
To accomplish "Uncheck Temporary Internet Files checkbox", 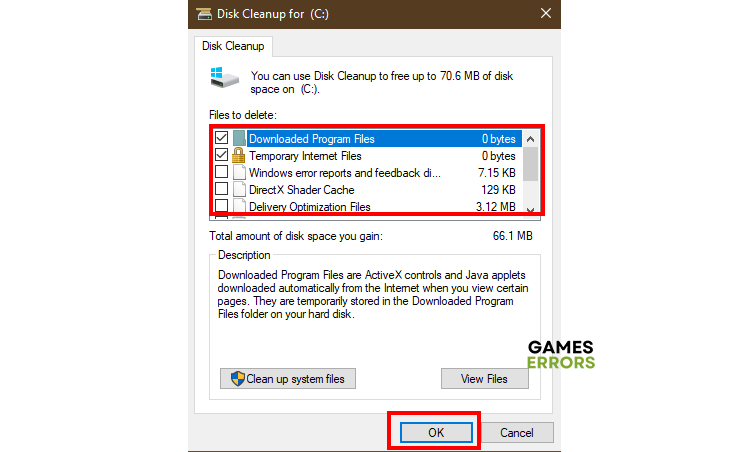I will pyautogui.click(x=221, y=155).
